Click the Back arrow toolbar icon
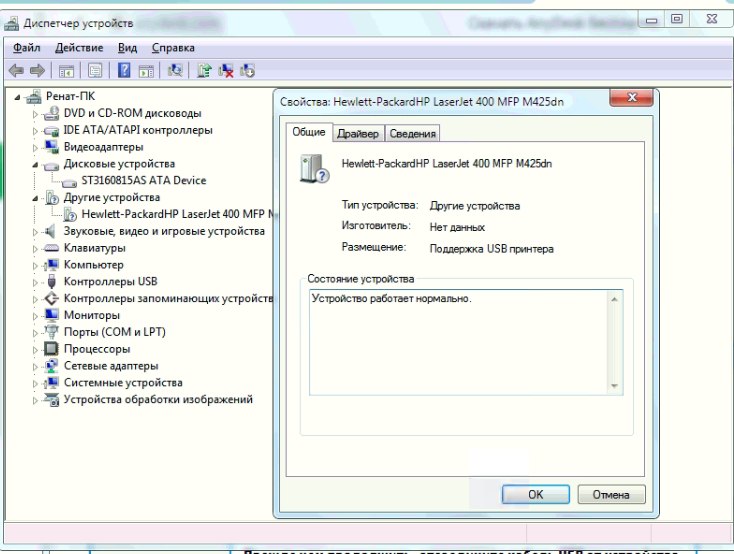 click(x=16, y=71)
